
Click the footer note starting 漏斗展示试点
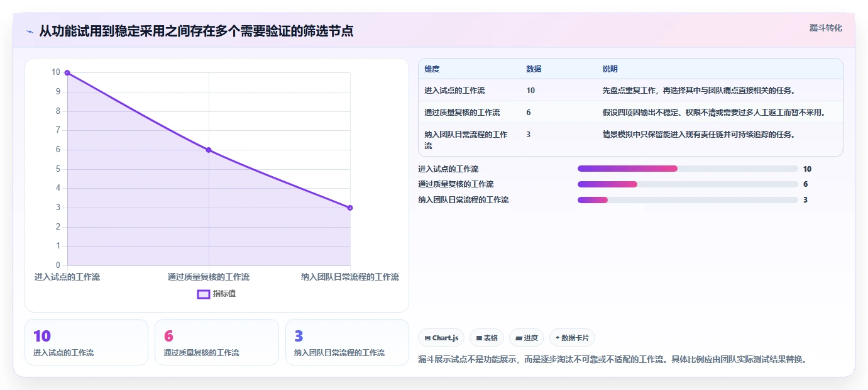point(612,360)
